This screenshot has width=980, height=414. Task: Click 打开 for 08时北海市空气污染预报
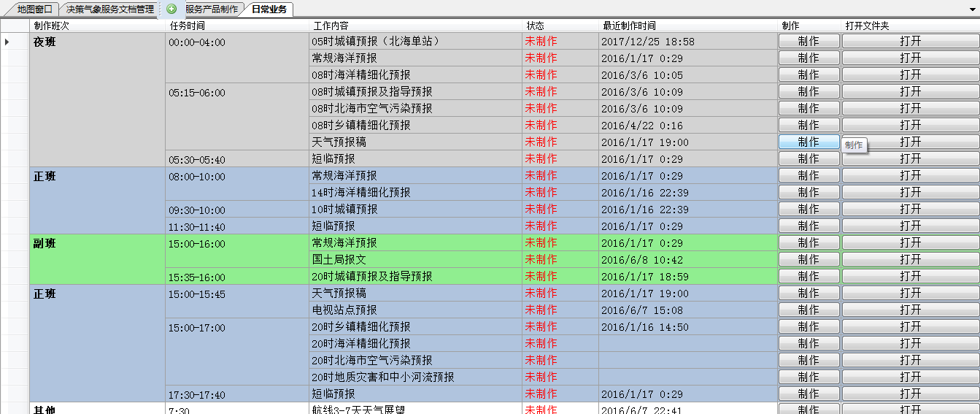910,109
